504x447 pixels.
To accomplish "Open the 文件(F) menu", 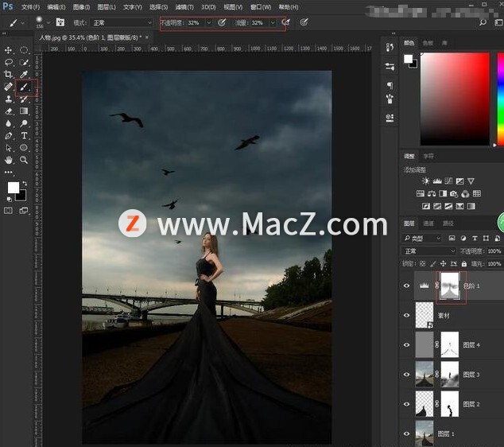I will coord(30,6).
